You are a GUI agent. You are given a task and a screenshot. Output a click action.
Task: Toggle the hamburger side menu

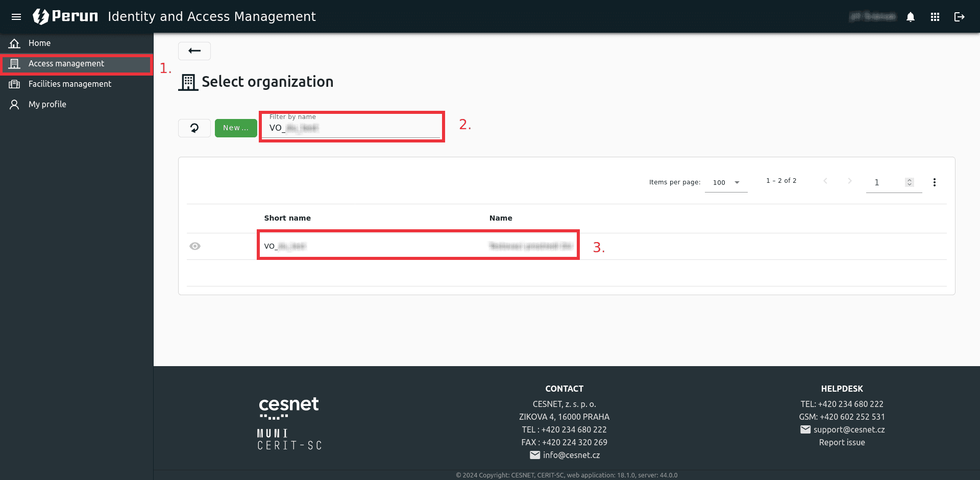(16, 17)
